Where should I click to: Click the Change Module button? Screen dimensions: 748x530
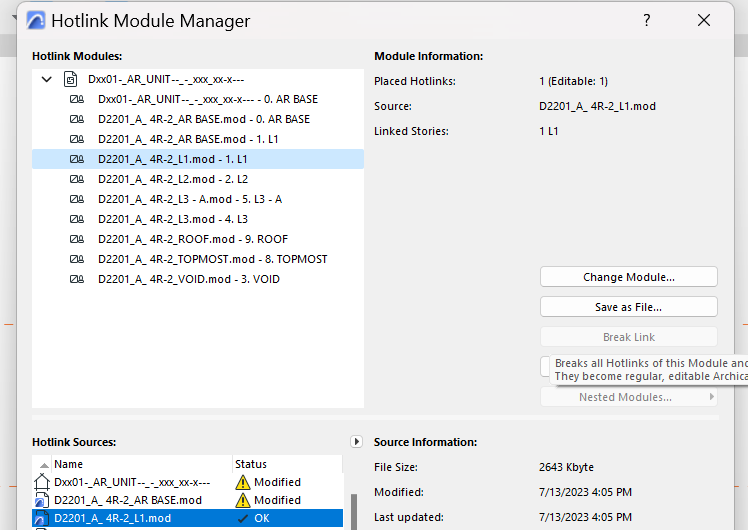[628, 277]
